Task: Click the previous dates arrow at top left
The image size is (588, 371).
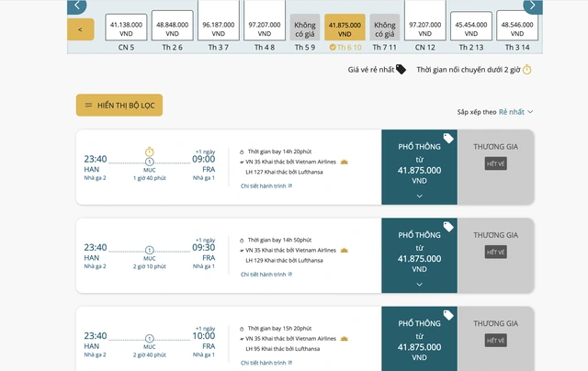Action: pyautogui.click(x=79, y=6)
